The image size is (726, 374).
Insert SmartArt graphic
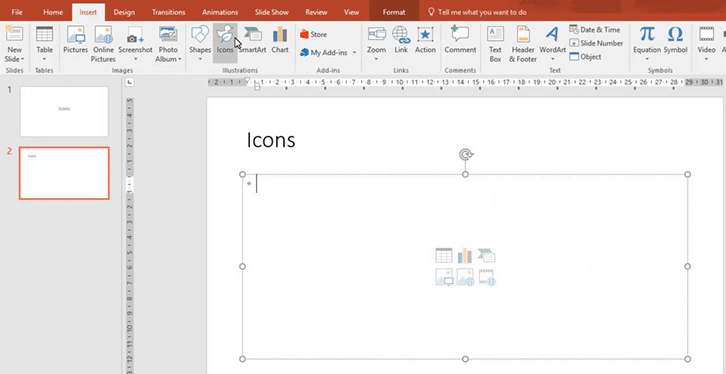253,40
